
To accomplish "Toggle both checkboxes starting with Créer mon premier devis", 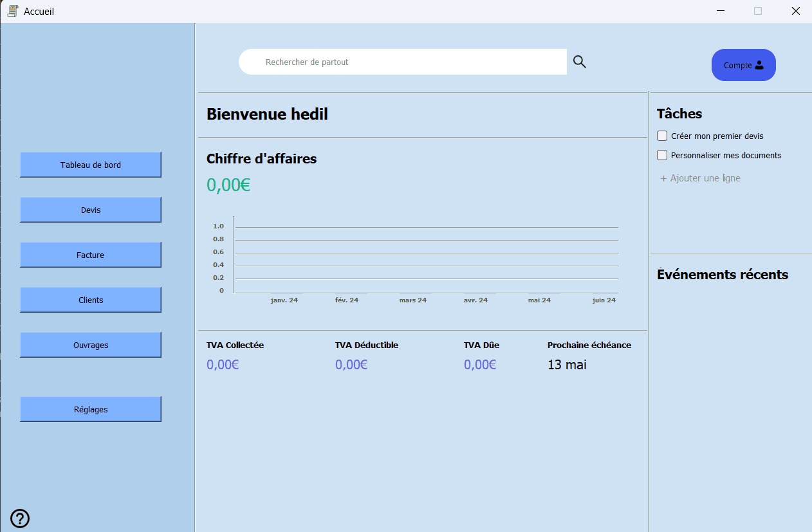I will (x=661, y=136).
